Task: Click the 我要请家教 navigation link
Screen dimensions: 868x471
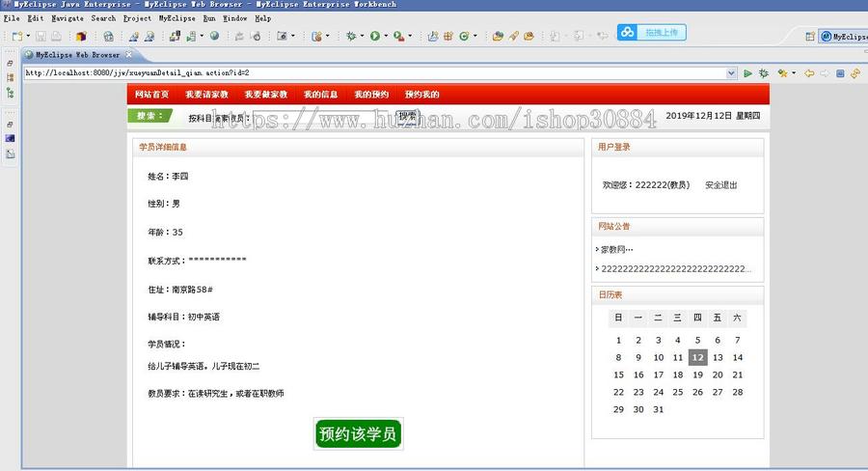Action: pyautogui.click(x=207, y=95)
